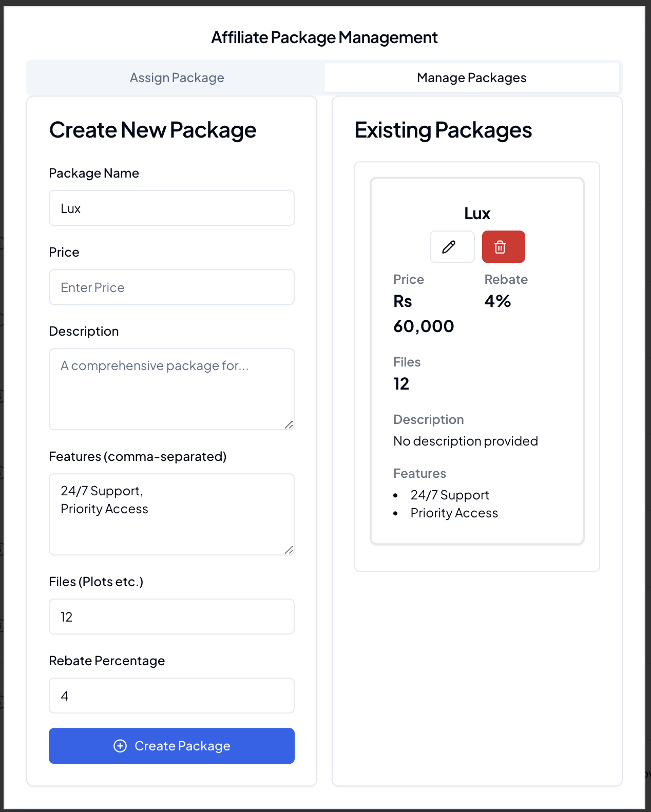The width and height of the screenshot is (651, 812).
Task: Click the Existing Packages section heading
Action: pyautogui.click(x=443, y=130)
